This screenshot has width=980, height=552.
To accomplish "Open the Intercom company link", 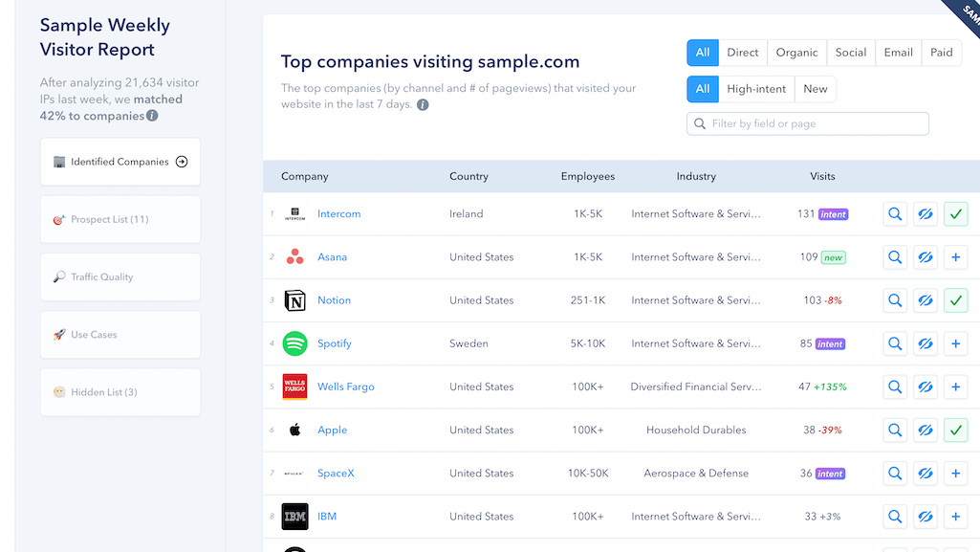I will pos(338,213).
